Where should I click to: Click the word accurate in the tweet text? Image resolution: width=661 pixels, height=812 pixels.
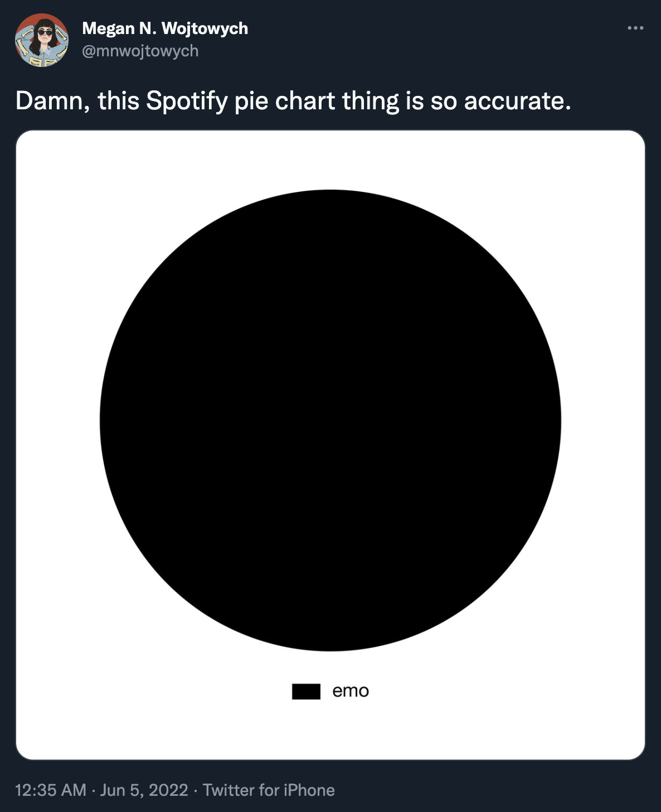click(x=516, y=100)
